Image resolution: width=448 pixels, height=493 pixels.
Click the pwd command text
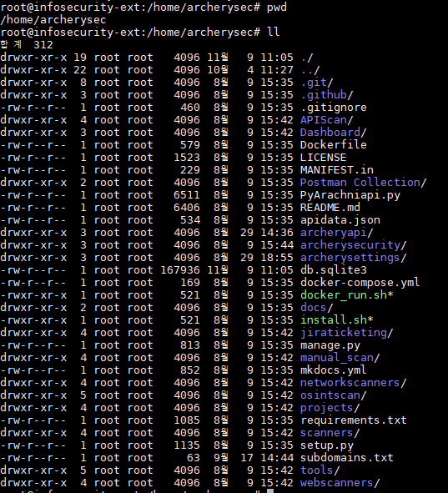[x=277, y=7]
